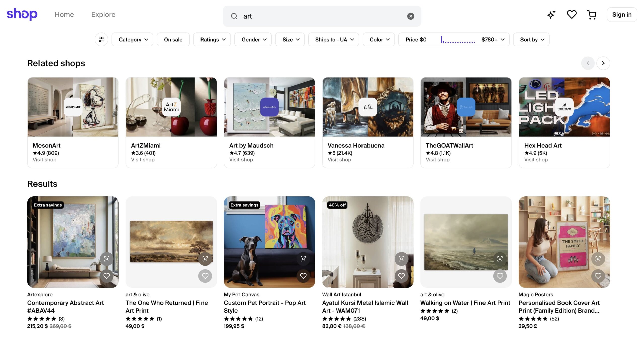This screenshot has height=338, width=644.
Task: Open Contemporary Abstract Art #ABAV44 title
Action: pyautogui.click(x=65, y=307)
